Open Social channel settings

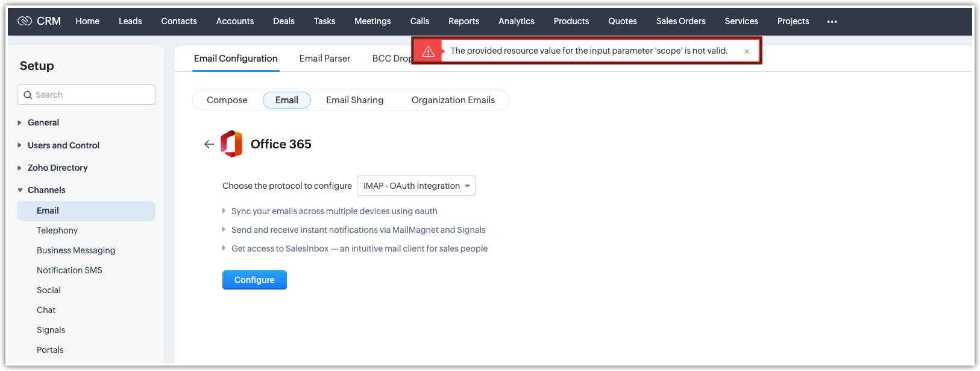(49, 290)
